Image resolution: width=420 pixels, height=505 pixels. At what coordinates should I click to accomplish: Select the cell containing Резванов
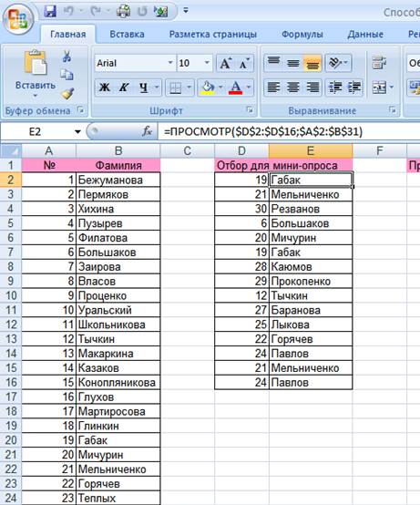point(311,209)
